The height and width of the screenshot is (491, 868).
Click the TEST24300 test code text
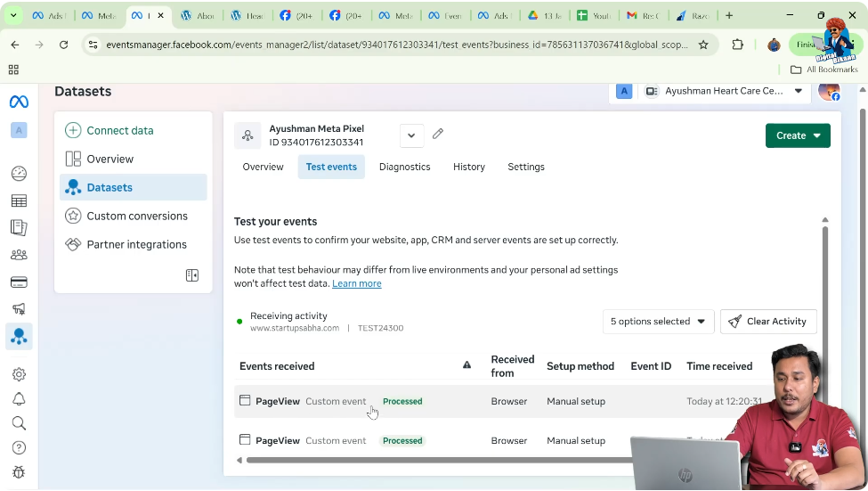coord(380,328)
